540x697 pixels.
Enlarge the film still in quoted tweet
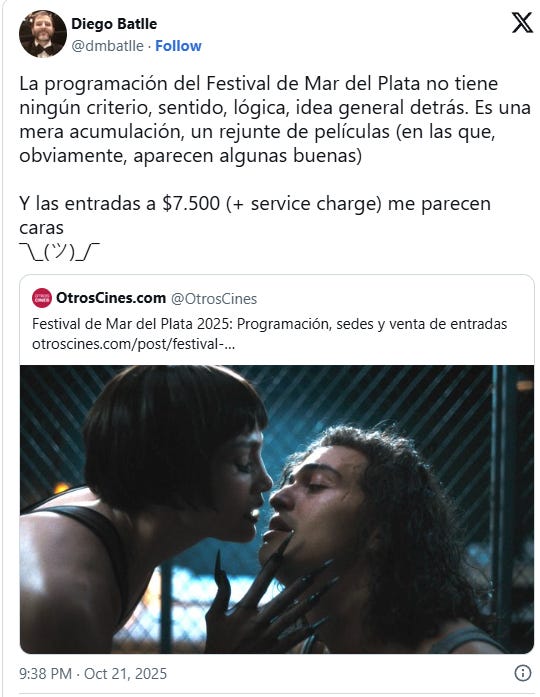(277, 509)
